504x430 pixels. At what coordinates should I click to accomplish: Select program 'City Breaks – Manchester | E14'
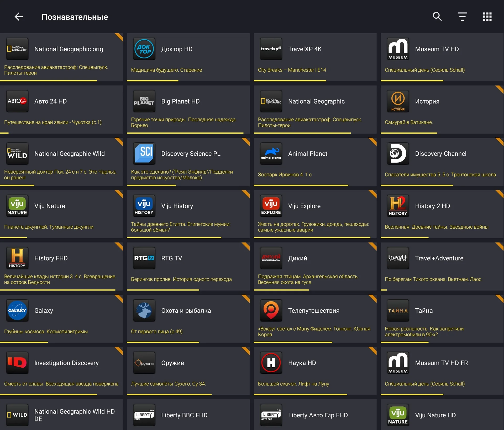pos(292,70)
